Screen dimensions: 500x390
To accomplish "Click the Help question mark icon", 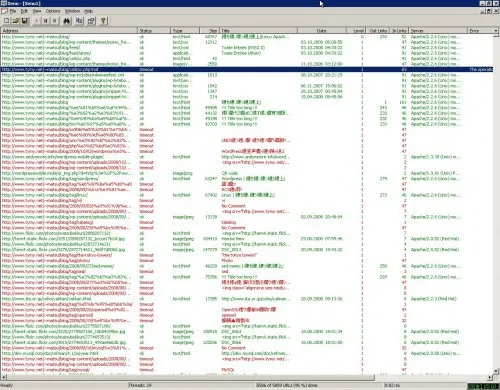I will click(103, 21).
